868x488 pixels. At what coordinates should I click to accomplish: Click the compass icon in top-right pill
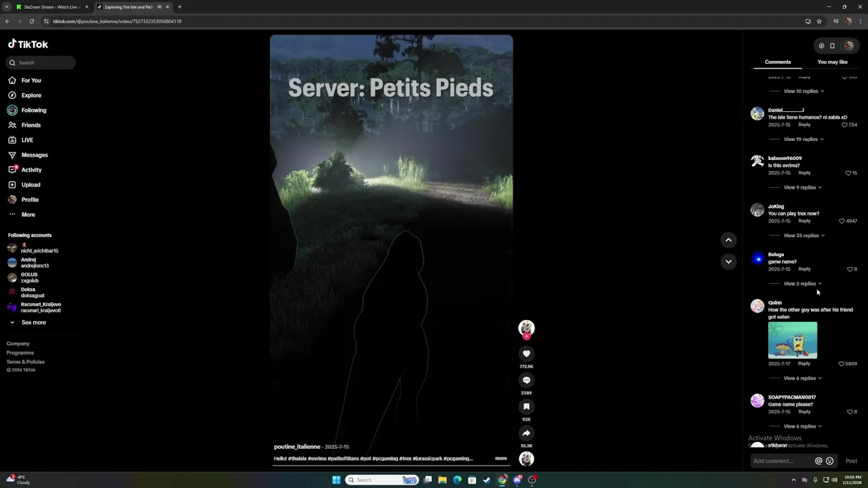(821, 46)
